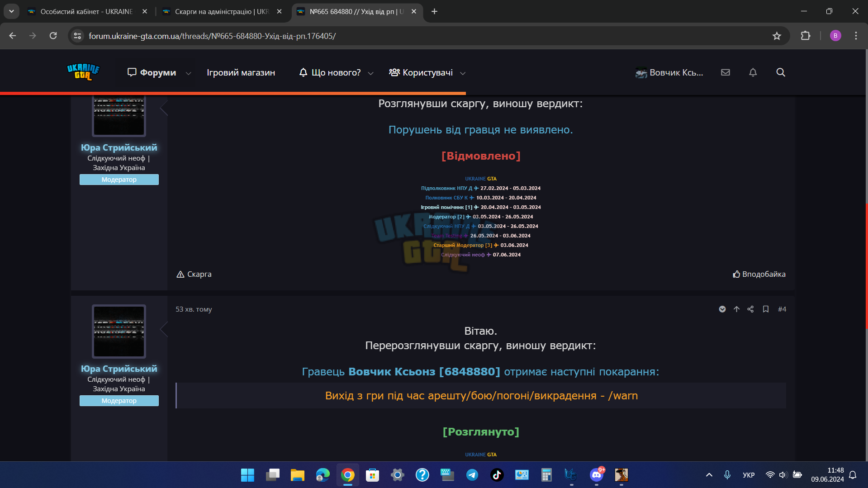This screenshot has width=868, height=488.
Task: Jump to parent post via up arrow
Action: point(736,309)
